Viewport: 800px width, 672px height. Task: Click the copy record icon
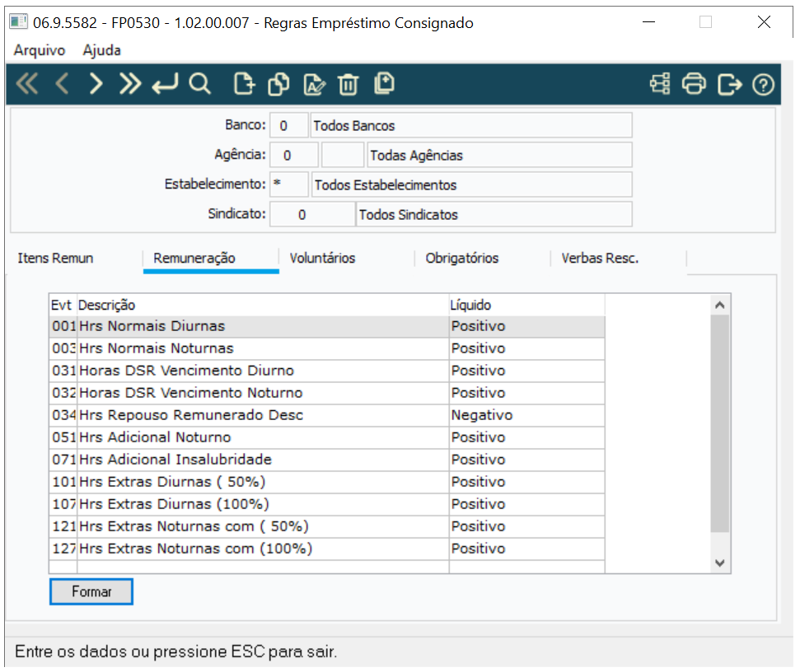279,84
